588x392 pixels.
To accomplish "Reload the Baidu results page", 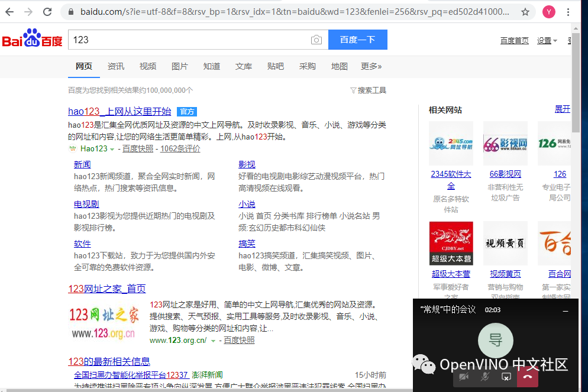I will [47, 12].
